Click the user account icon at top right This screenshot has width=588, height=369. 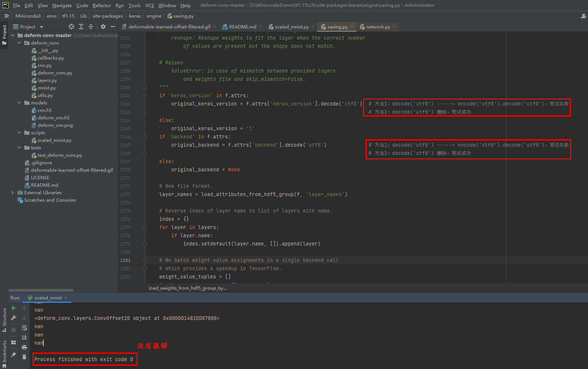click(x=584, y=16)
